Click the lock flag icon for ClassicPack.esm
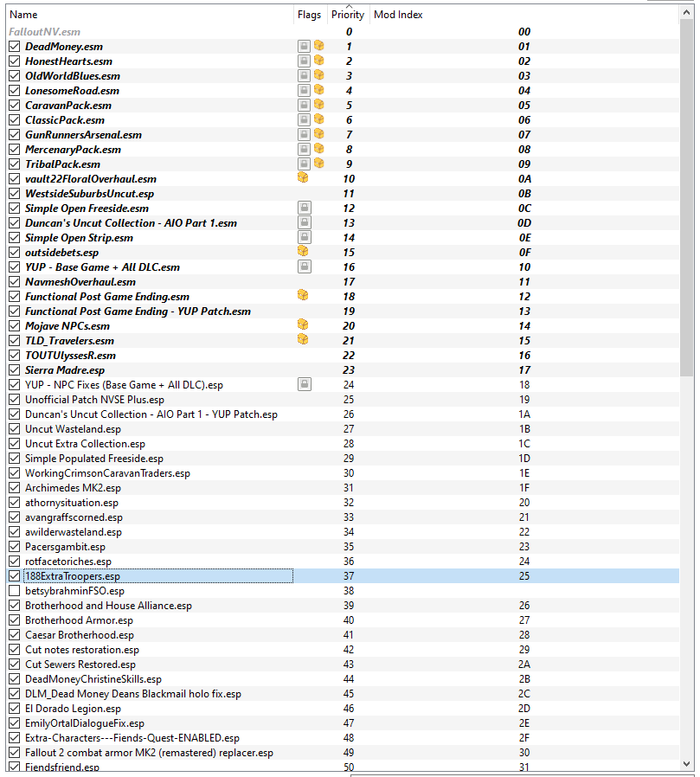The image size is (700, 777). click(305, 120)
